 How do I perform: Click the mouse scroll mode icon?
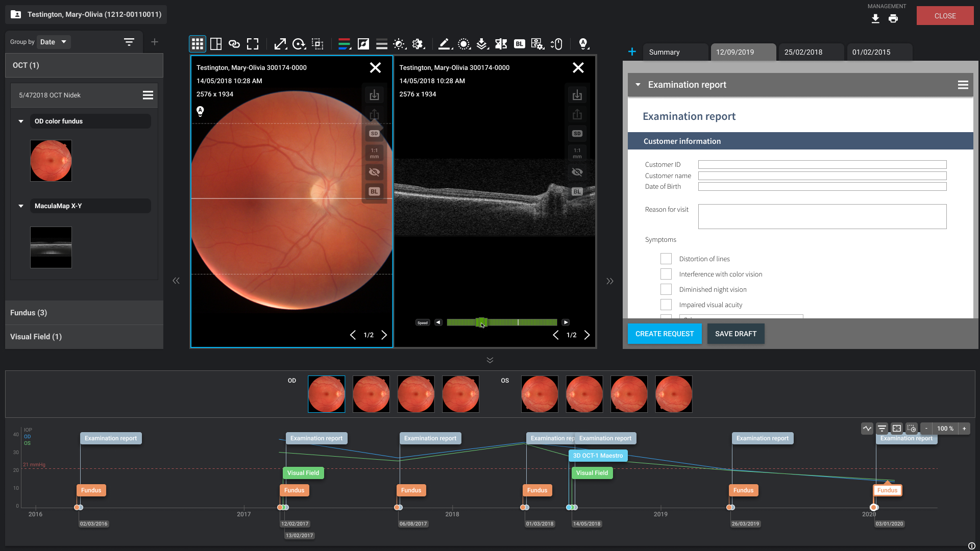coord(557,44)
